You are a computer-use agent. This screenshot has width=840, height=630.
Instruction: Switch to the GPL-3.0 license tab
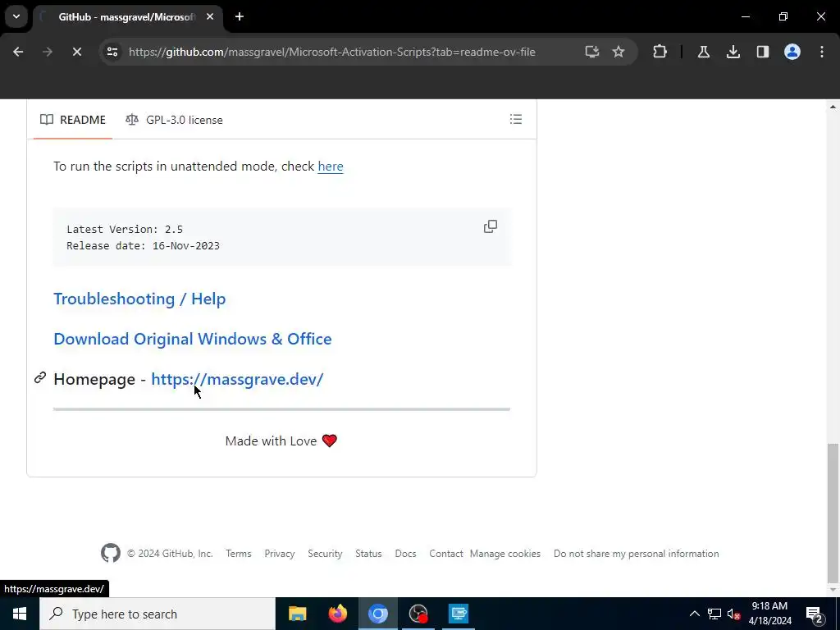174,120
